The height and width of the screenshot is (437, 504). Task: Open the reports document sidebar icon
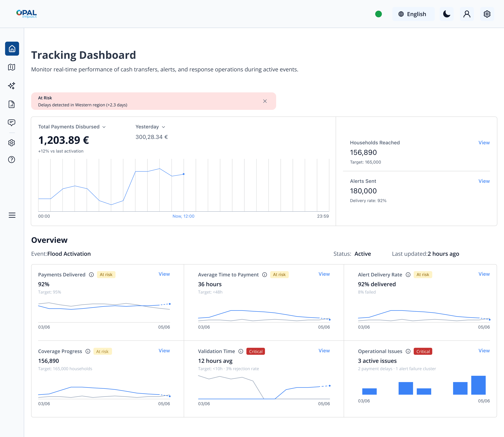tap(11, 104)
